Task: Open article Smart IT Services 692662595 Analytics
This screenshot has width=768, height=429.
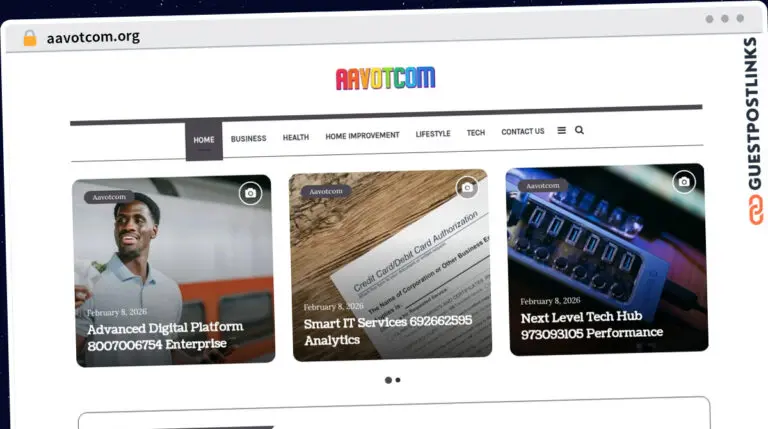Action: pos(388,330)
